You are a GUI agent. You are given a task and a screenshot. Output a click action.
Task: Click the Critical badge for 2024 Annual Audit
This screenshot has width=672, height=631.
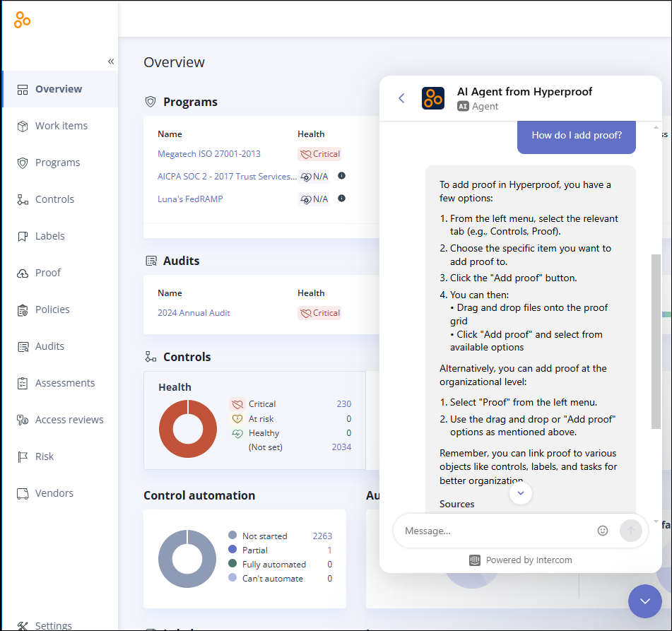pyautogui.click(x=319, y=313)
